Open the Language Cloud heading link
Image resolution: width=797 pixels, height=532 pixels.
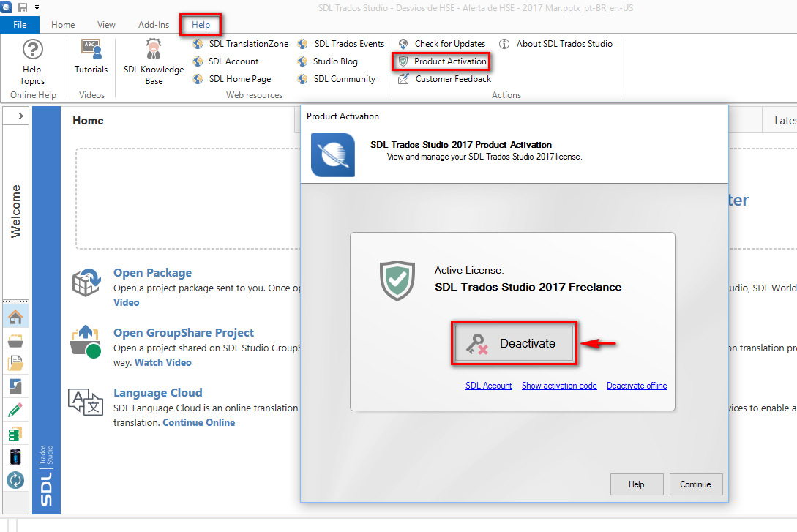coord(157,393)
